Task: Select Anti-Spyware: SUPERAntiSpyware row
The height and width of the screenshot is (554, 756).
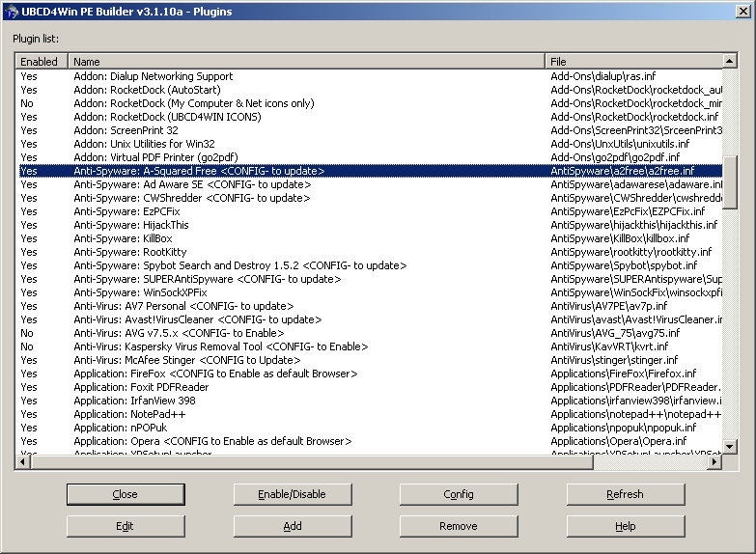Action: [x=371, y=279]
